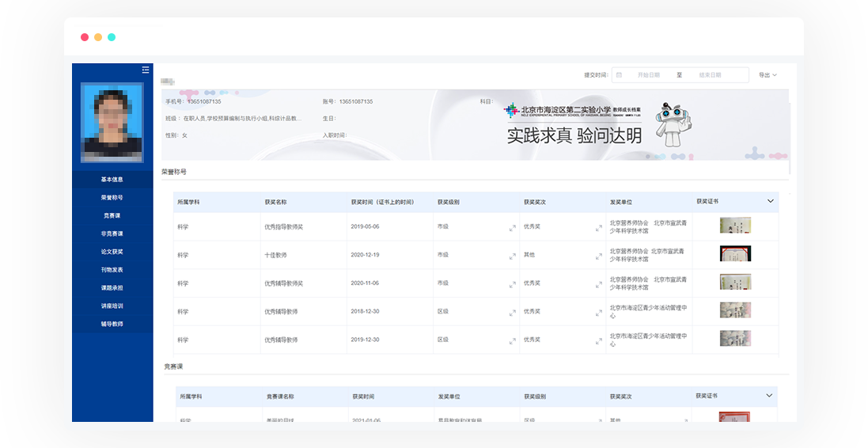Collapse the 竞赛课 table with header chevron
This screenshot has height=448, width=868.
tap(769, 395)
